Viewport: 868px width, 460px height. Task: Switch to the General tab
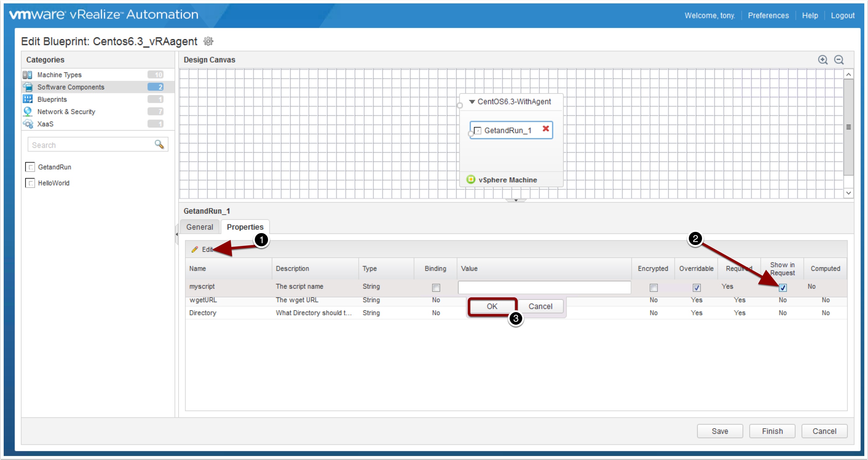199,227
